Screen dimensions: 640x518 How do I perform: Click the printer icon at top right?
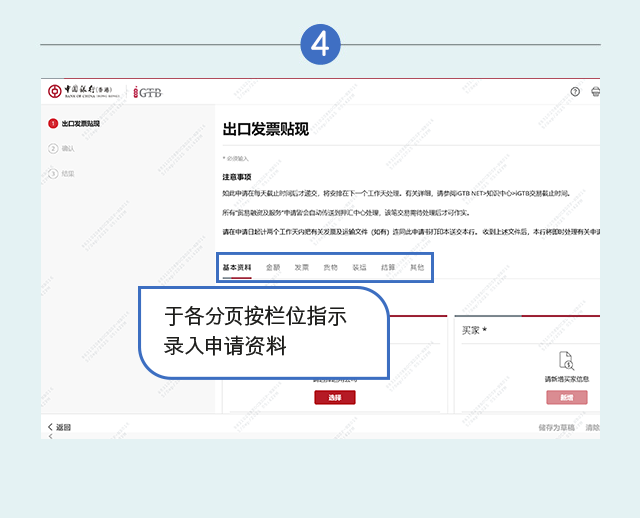click(x=596, y=92)
